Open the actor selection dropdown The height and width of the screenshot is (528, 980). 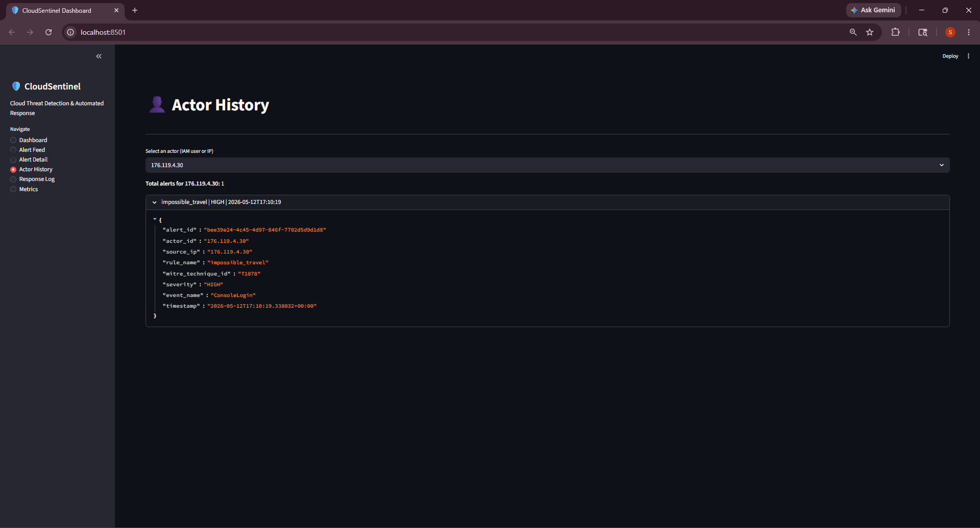[x=547, y=165]
